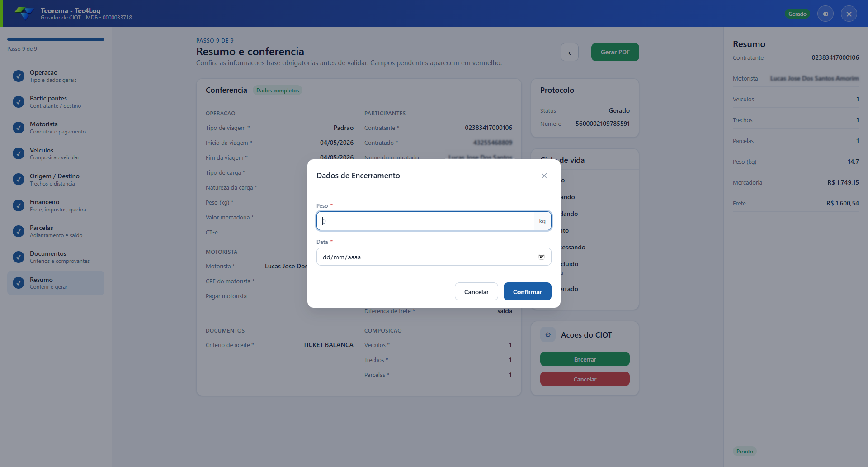This screenshot has width=868, height=467.
Task: Open the Participantes step
Action: (56, 102)
